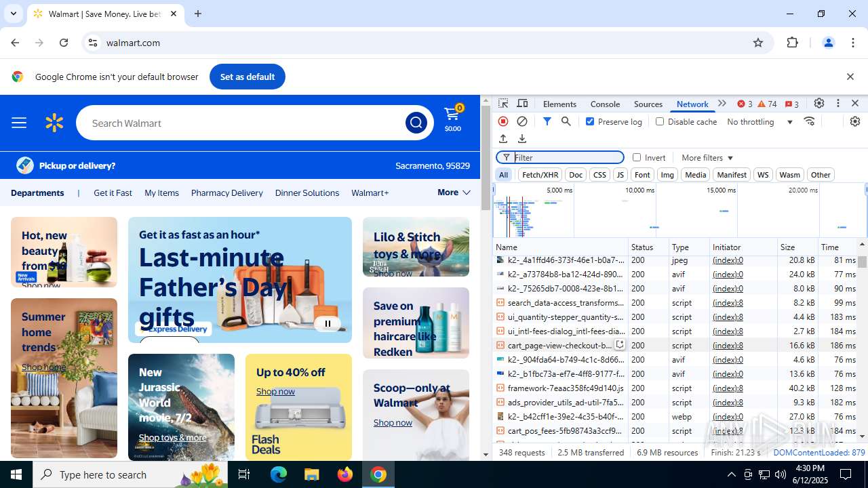Open the Network panel settings gear

855,121
